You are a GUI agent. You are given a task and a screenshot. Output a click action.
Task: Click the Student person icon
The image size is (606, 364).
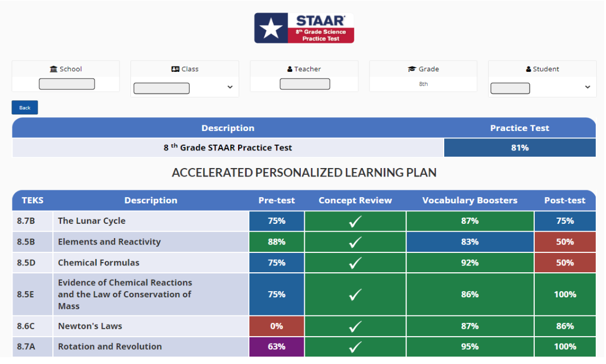(x=529, y=69)
